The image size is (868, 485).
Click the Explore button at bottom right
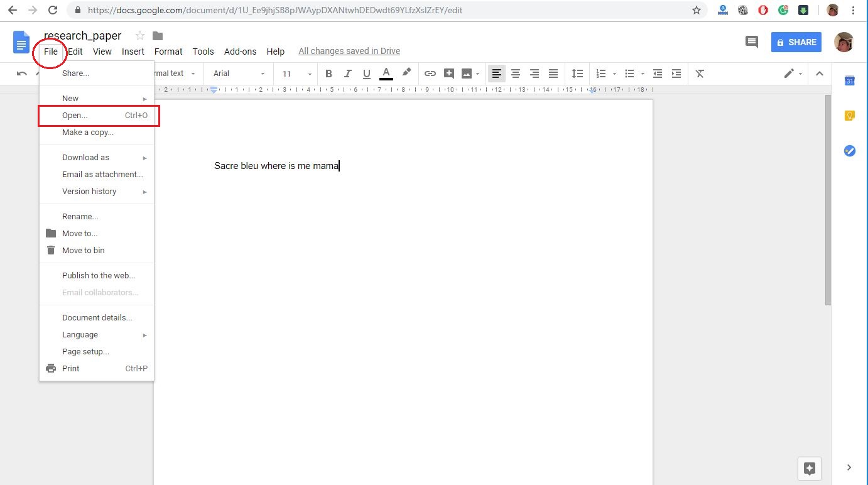(x=810, y=468)
